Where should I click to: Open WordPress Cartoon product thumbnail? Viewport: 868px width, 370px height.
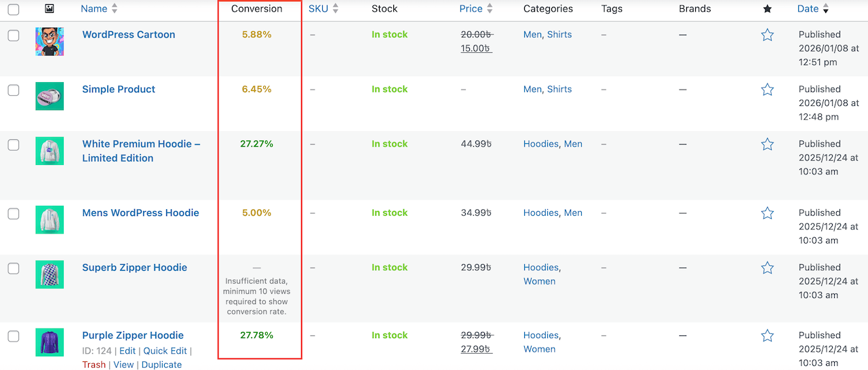click(50, 41)
